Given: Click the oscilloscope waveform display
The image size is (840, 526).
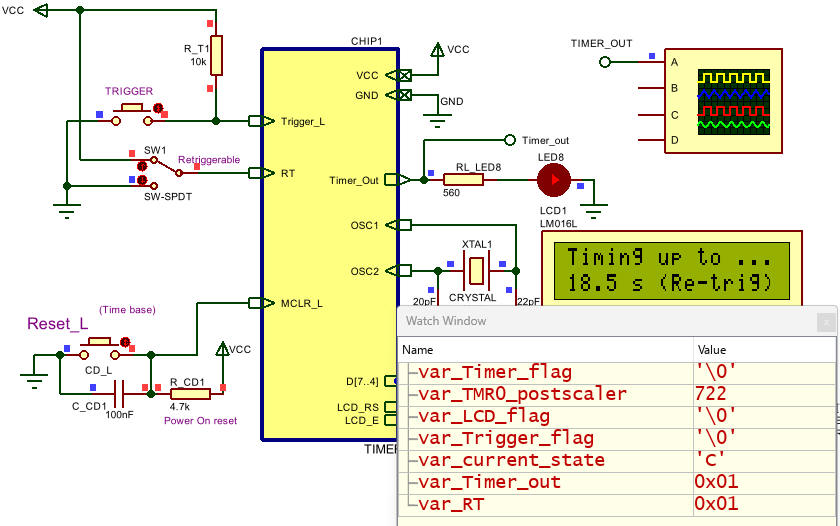Looking at the screenshot, I should click(732, 102).
